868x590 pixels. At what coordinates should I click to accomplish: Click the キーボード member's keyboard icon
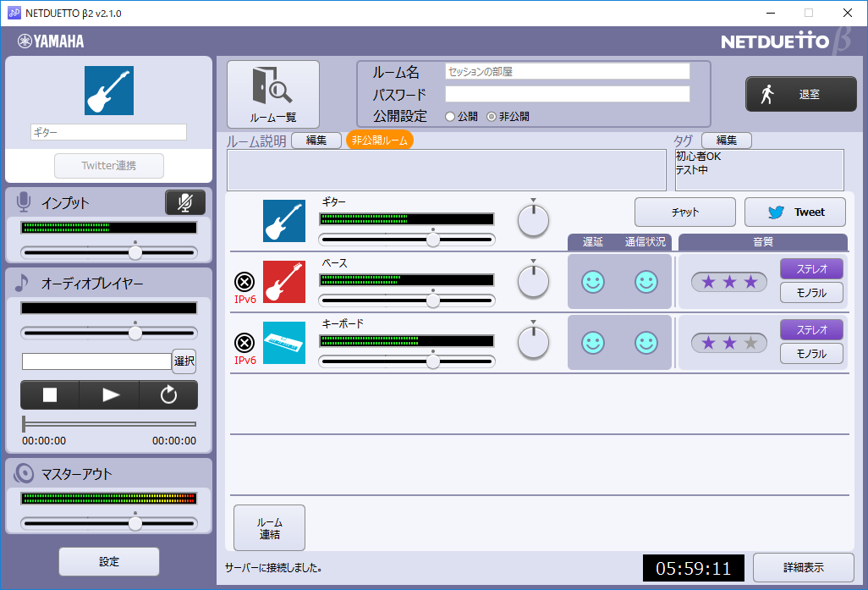(284, 343)
